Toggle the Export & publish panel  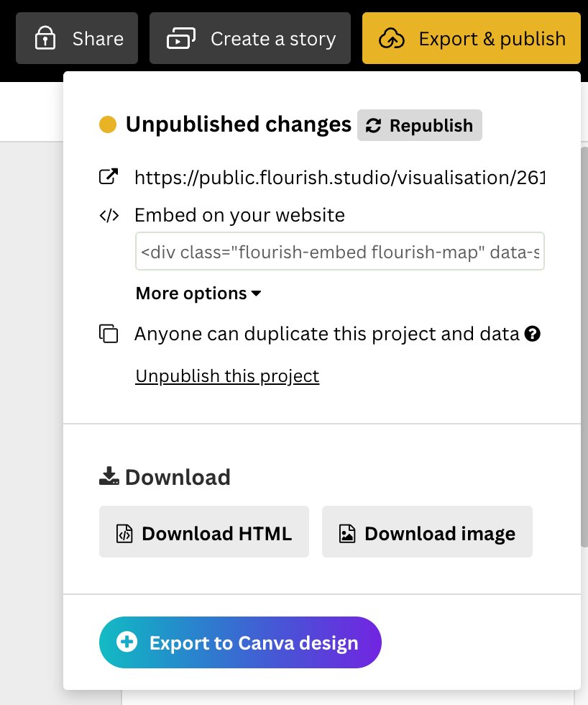[x=472, y=39]
